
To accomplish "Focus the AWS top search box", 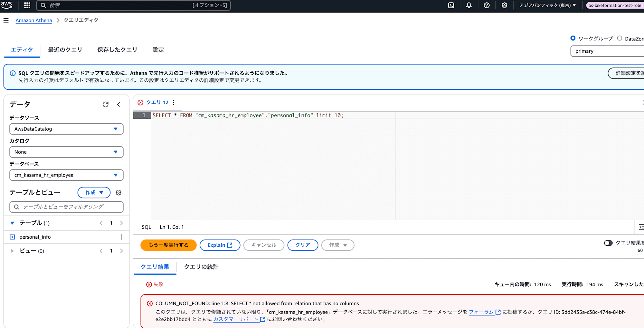I will [x=134, y=5].
